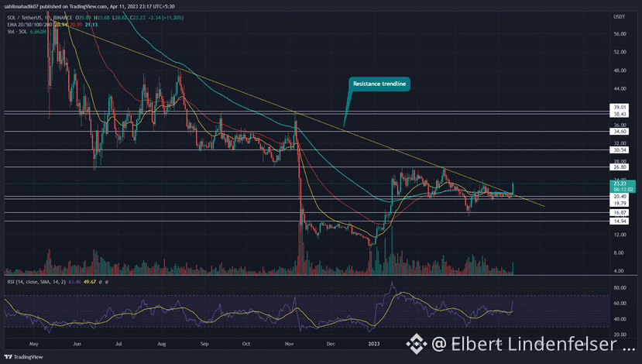Click the 52.00 price axis tick
The image size is (642, 364).
pyautogui.click(x=620, y=52)
